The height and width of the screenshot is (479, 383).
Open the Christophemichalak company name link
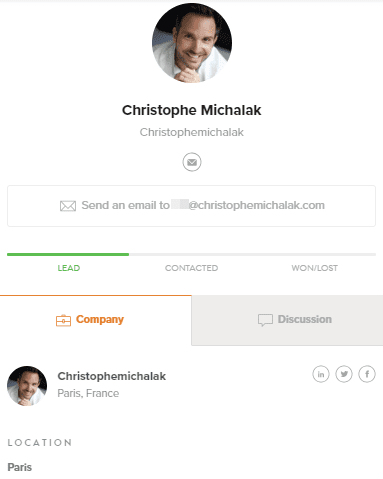pyautogui.click(x=112, y=376)
